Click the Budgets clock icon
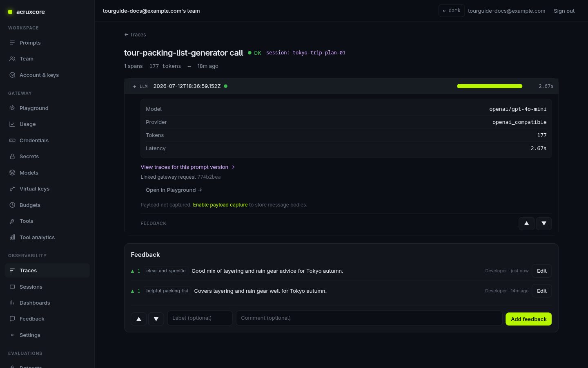The height and width of the screenshot is (368, 588). point(12,205)
